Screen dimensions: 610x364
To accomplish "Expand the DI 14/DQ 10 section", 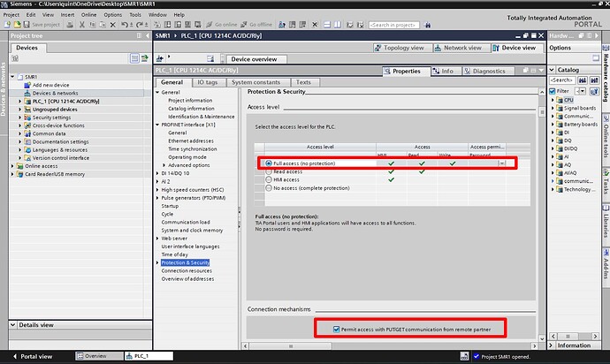I will (x=157, y=173).
